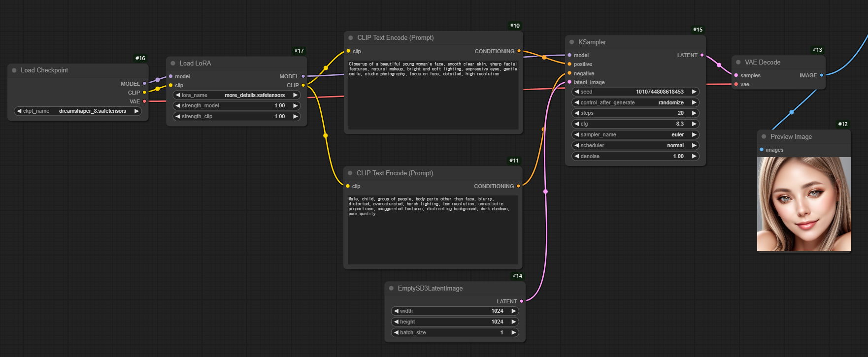868x357 pixels.
Task: Select the Load Checkpoint node title
Action: click(44, 70)
